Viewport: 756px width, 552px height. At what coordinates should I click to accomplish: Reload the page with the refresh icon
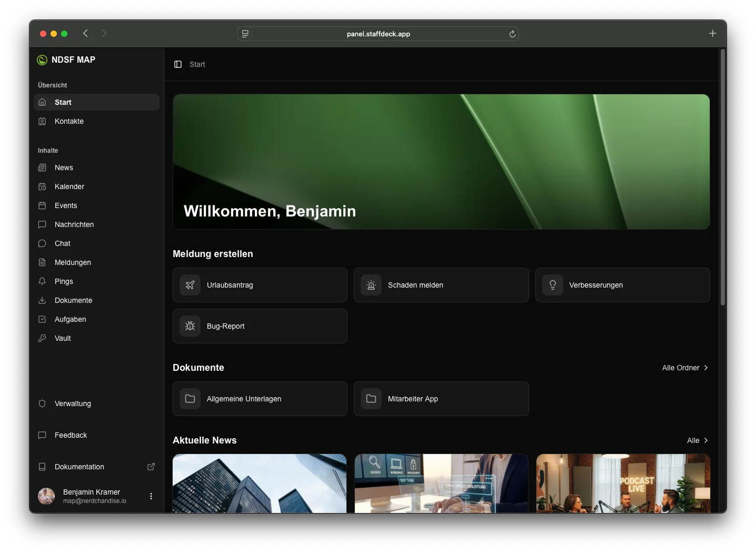pos(512,34)
